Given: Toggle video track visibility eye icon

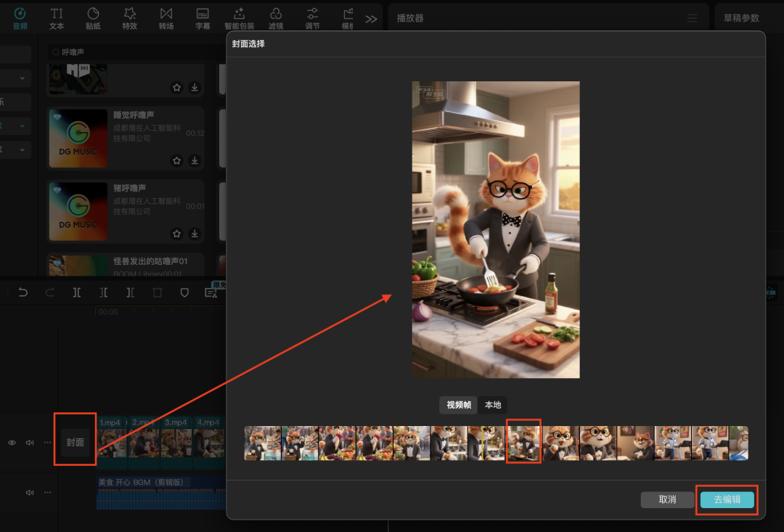Looking at the screenshot, I should point(12,442).
